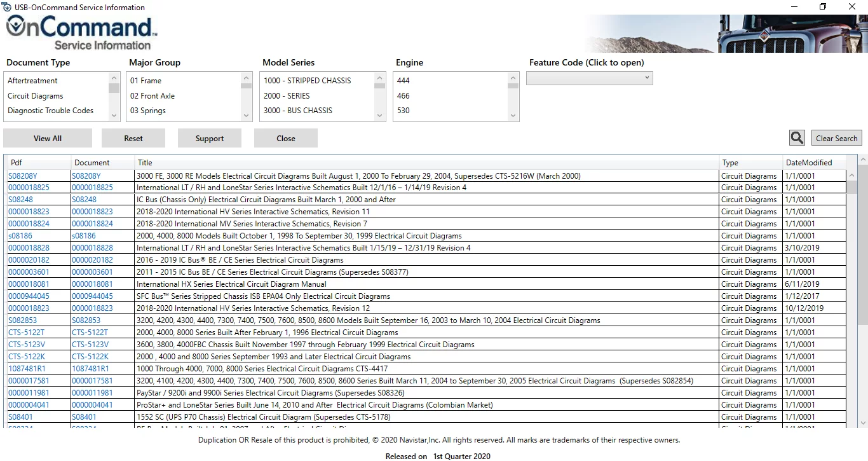Open the Feature Code dropdown
868x461 pixels.
589,78
